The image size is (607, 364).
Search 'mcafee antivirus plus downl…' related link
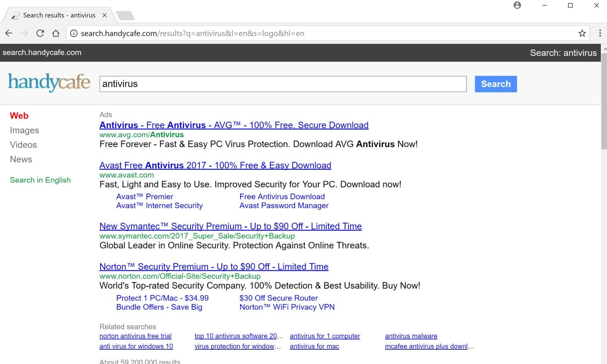click(430, 346)
